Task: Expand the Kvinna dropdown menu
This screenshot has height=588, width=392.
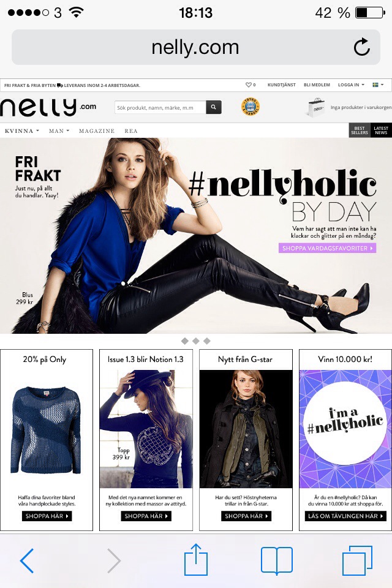Action: [22, 131]
